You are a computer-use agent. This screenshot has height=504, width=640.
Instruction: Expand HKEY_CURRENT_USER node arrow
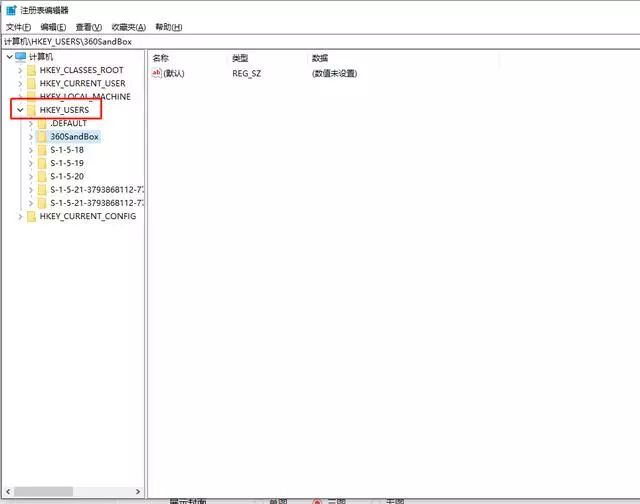coord(20,84)
